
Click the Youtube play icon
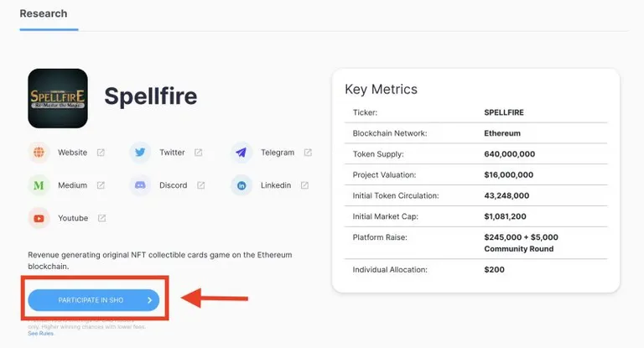point(39,218)
